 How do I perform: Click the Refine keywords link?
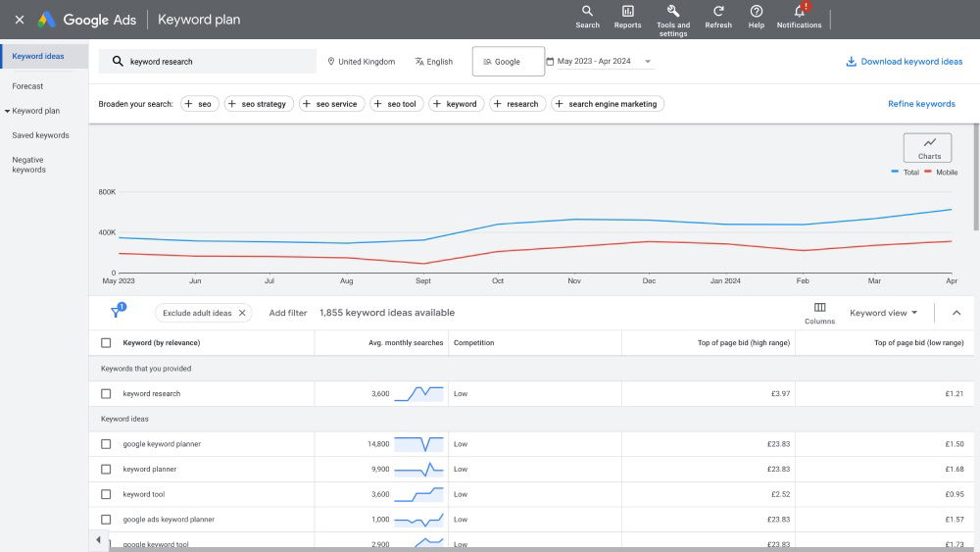click(x=921, y=104)
